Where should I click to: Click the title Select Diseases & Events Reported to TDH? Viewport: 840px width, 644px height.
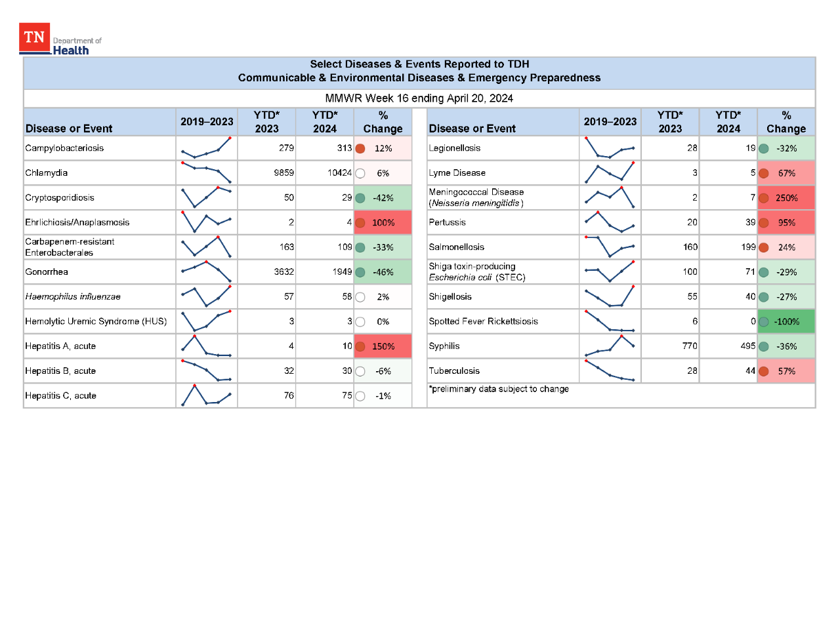point(419,64)
